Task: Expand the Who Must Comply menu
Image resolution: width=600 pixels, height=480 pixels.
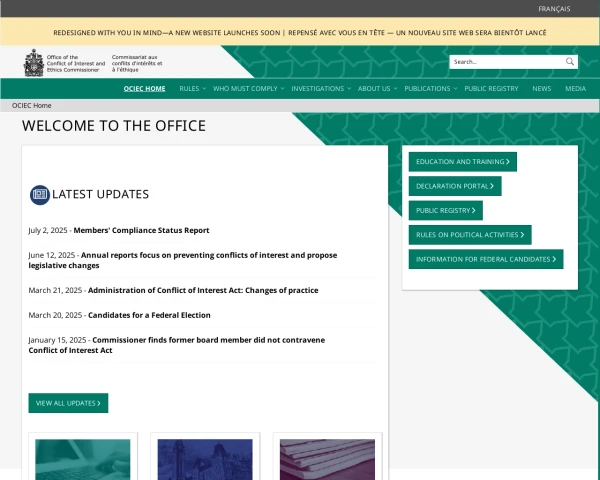Action: coord(248,88)
